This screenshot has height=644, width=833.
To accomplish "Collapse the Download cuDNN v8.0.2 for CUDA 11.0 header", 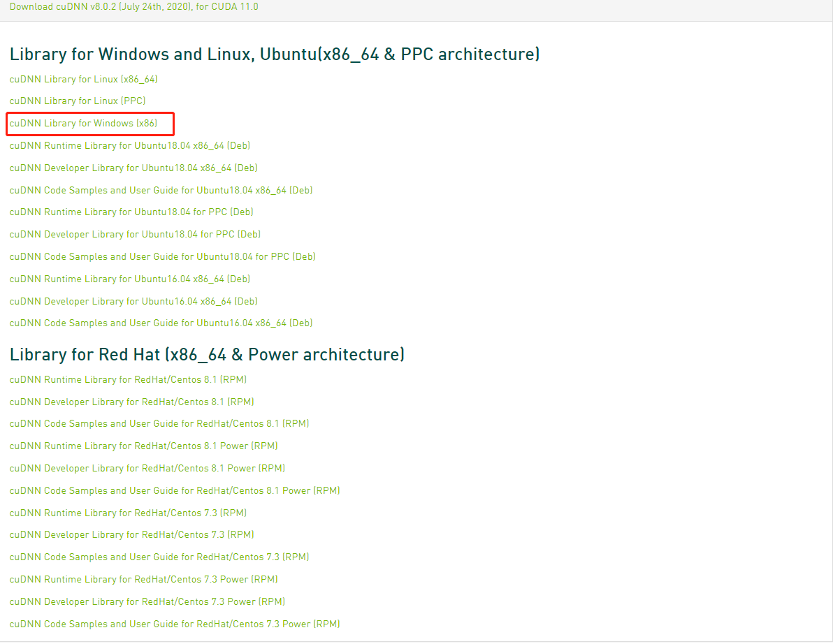I will coord(134,7).
